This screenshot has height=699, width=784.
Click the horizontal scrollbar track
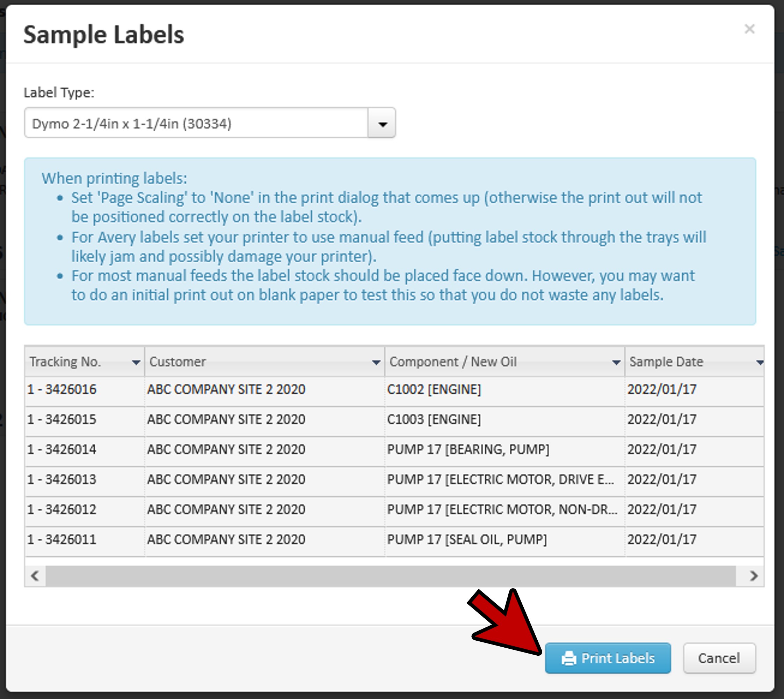pyautogui.click(x=390, y=576)
